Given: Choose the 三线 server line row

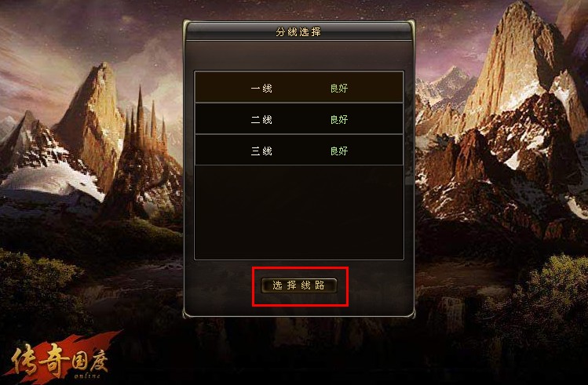Looking at the screenshot, I should tap(299, 151).
